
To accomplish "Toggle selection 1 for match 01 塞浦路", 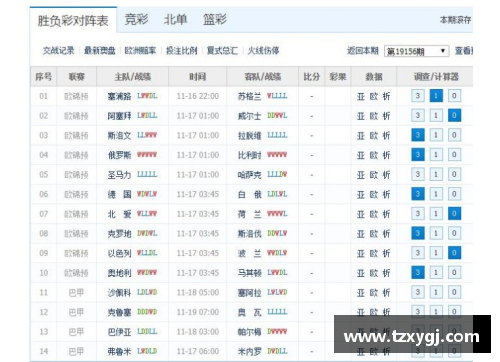I will pyautogui.click(x=436, y=96).
